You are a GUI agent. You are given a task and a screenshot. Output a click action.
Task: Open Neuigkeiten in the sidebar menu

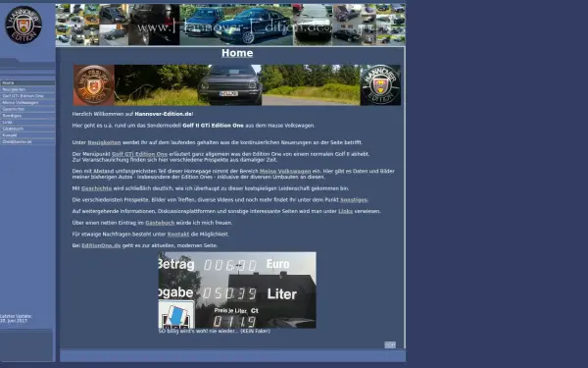27,89
